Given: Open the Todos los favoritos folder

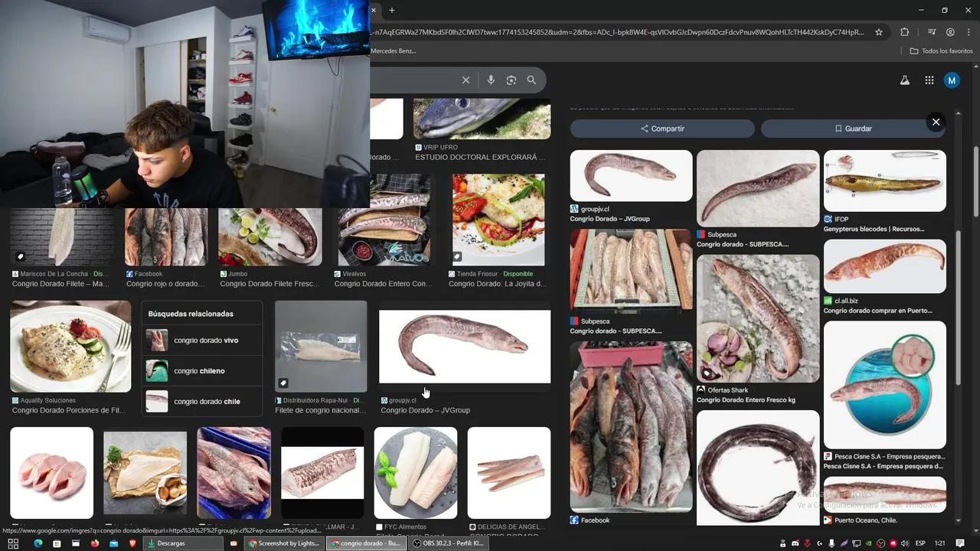Looking at the screenshot, I should click(x=941, y=51).
